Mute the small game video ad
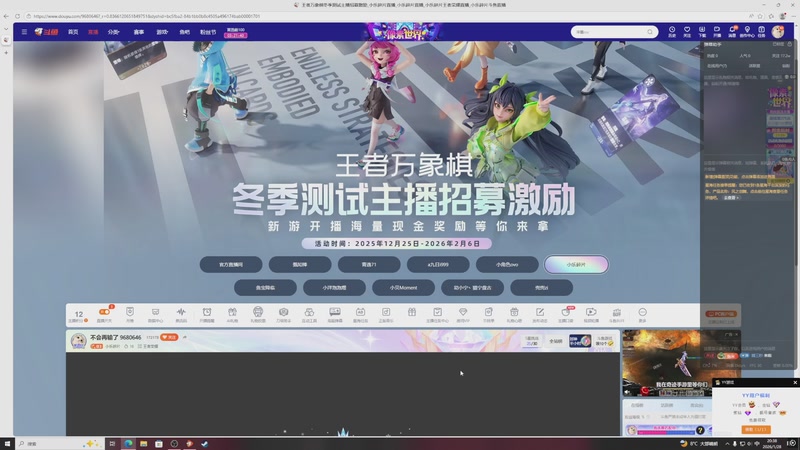This screenshot has width=800, height=450. click(628, 392)
